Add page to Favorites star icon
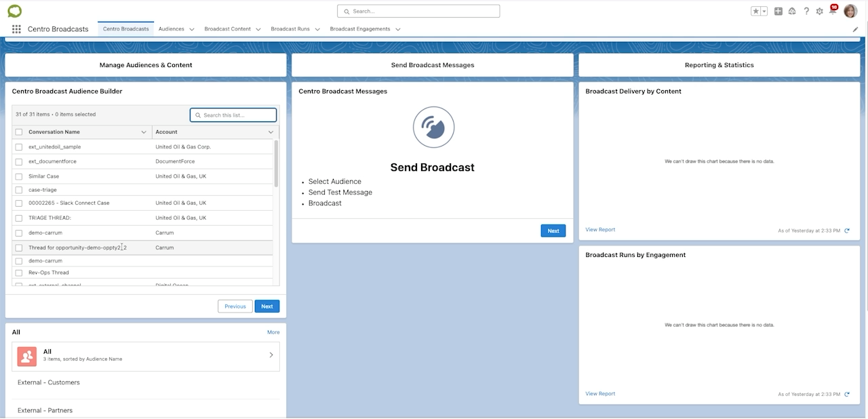Screen dimensions: 868x419 coord(755,11)
